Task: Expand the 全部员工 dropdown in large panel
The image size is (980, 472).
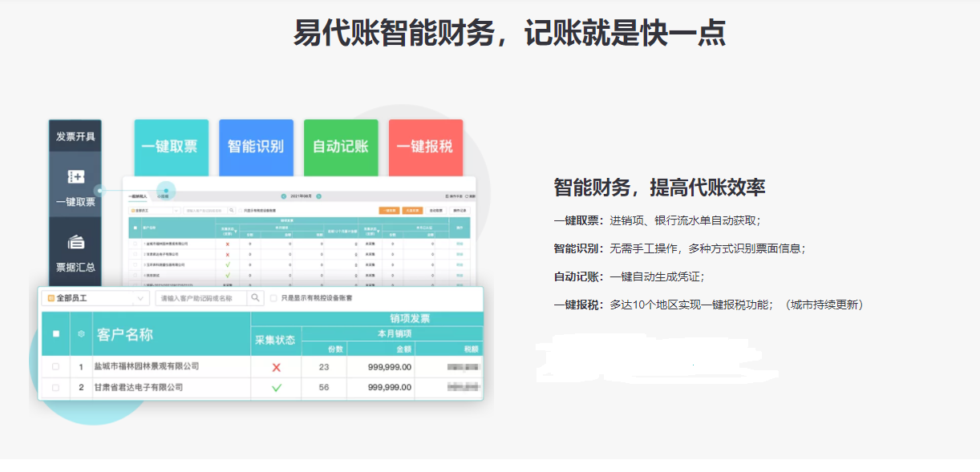Action: (96, 297)
